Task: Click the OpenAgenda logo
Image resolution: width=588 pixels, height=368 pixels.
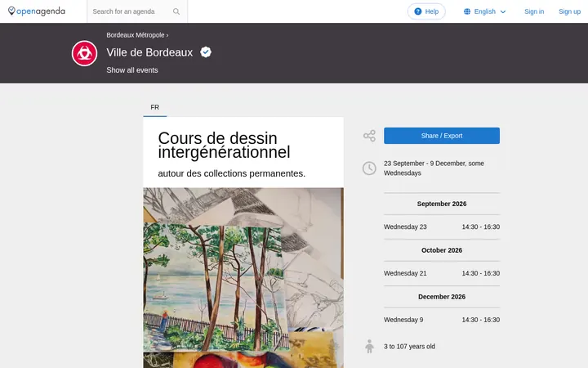Action: pos(37,11)
